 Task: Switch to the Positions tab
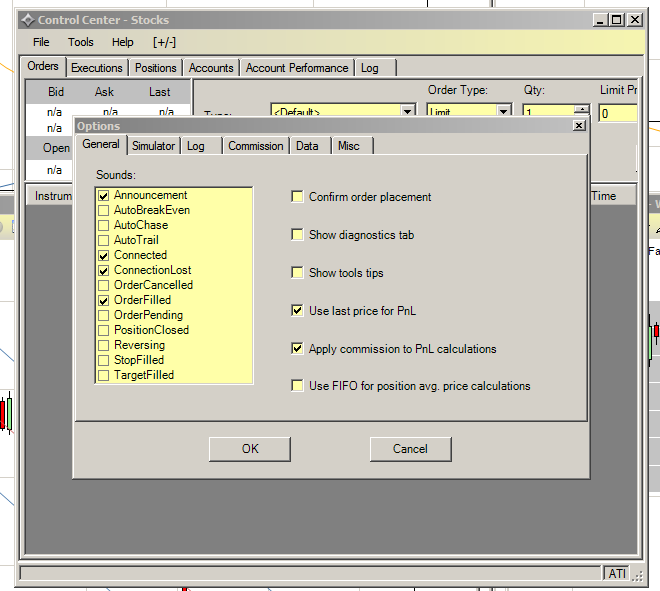point(156,68)
